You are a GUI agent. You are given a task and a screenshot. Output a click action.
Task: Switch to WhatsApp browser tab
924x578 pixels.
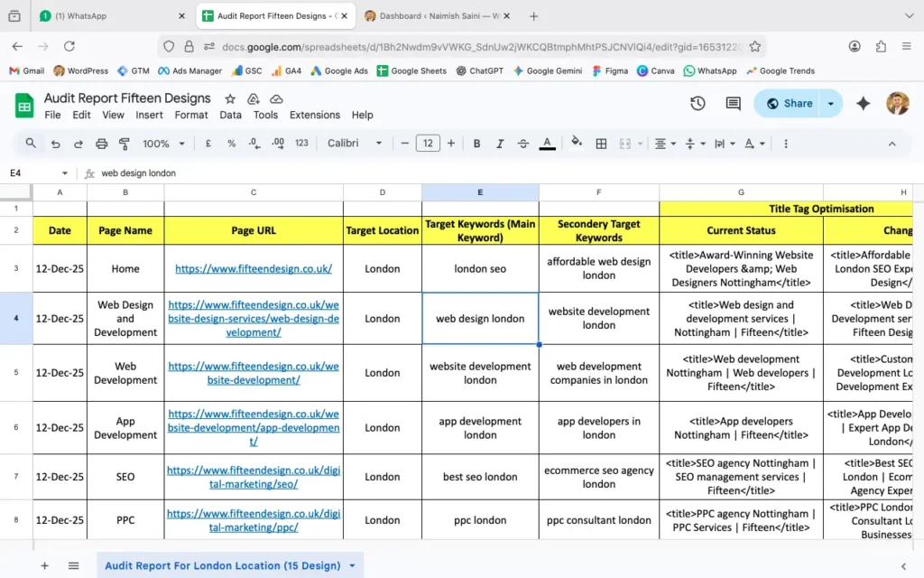coord(106,16)
